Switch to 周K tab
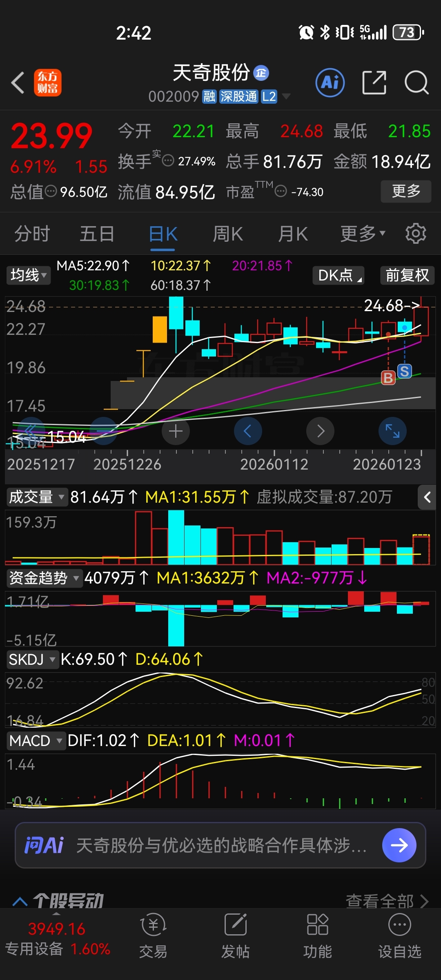 point(228,234)
